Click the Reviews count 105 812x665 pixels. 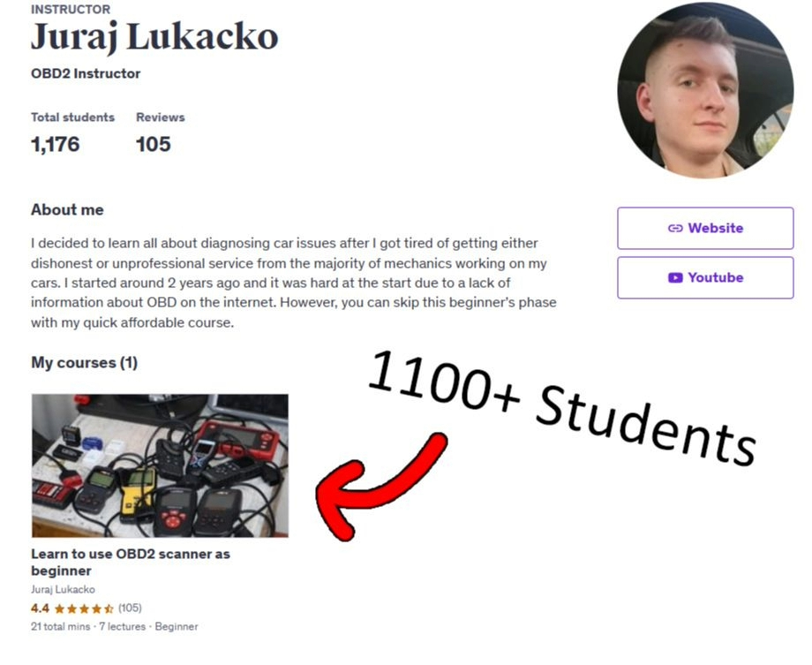point(154,145)
